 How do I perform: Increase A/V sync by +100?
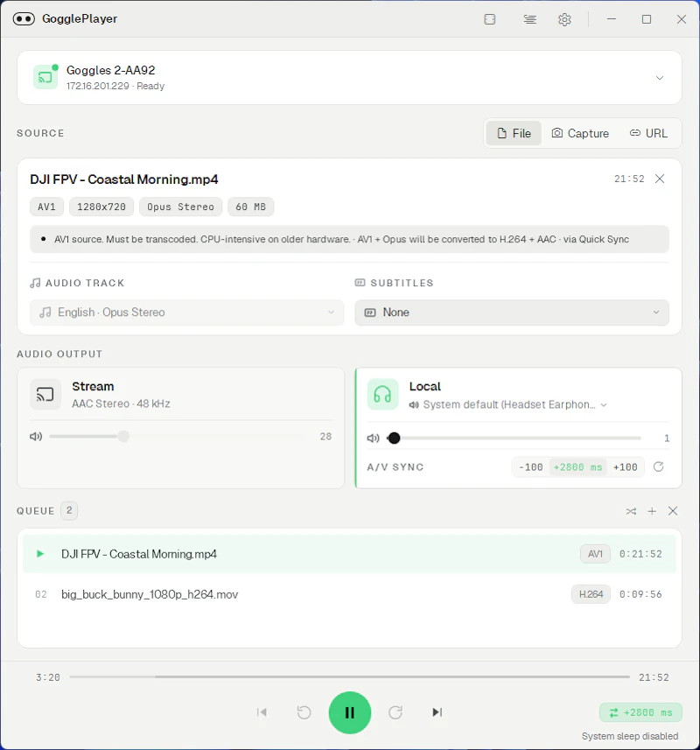click(625, 466)
